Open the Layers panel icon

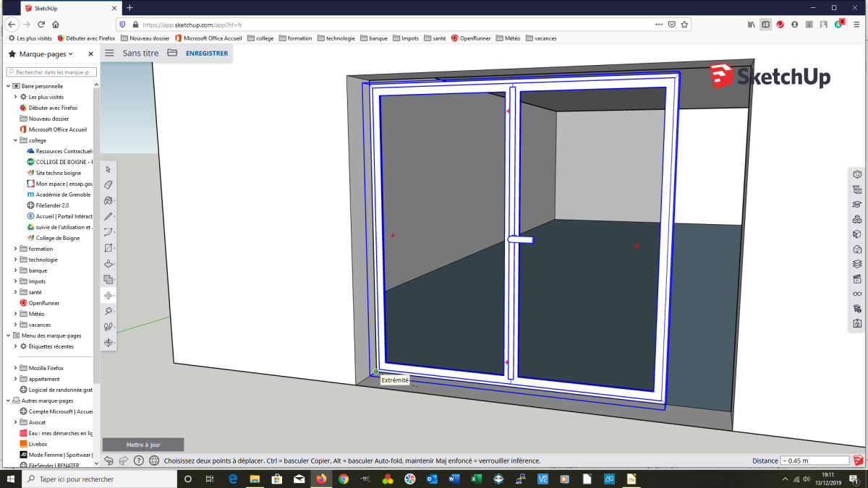coord(857,264)
